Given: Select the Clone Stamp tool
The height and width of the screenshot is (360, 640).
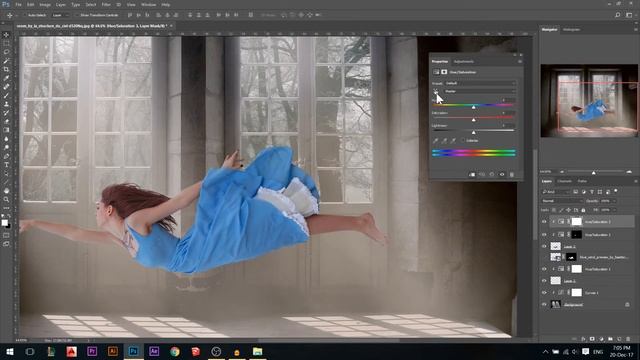Looking at the screenshot, I should pos(6,104).
